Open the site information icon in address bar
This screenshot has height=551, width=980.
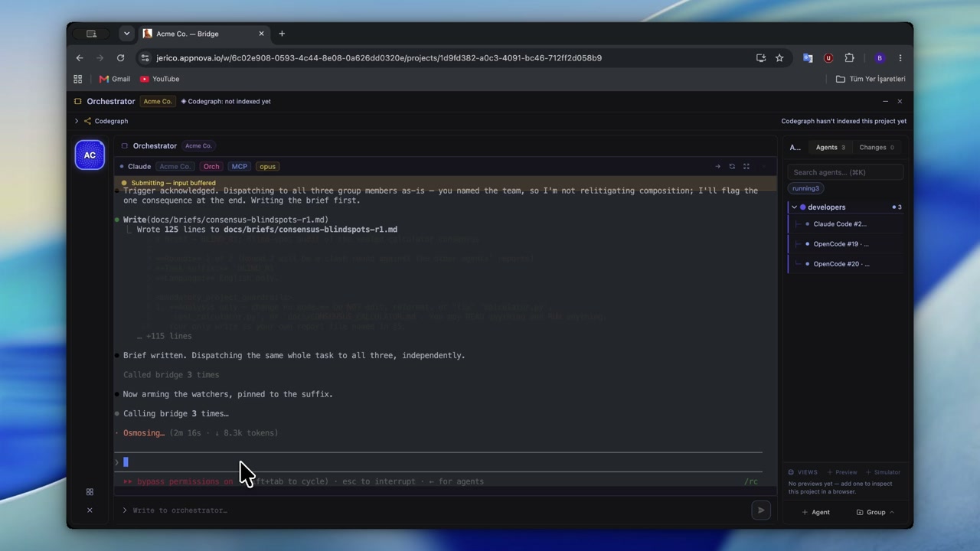pos(145,57)
